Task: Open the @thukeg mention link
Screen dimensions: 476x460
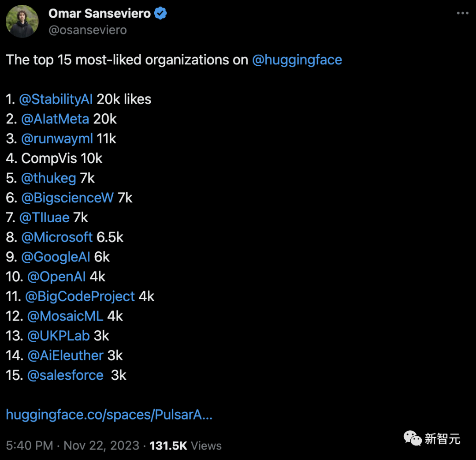Action: pos(48,178)
